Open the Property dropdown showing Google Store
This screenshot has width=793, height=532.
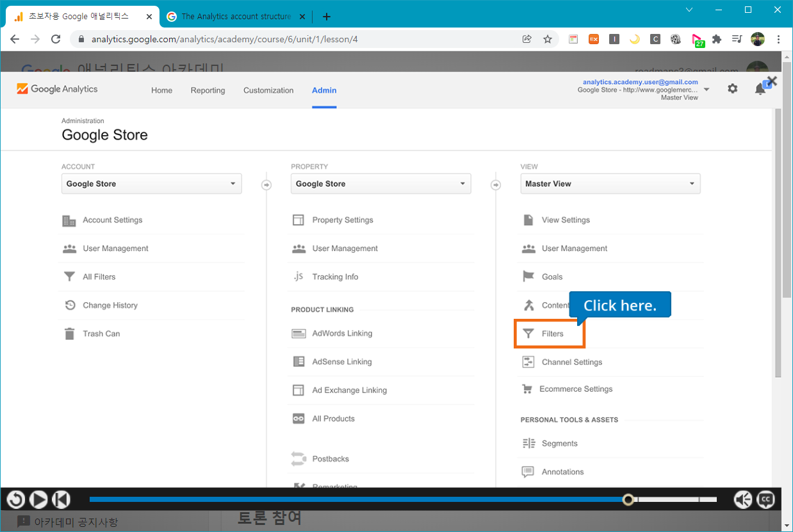pyautogui.click(x=381, y=184)
